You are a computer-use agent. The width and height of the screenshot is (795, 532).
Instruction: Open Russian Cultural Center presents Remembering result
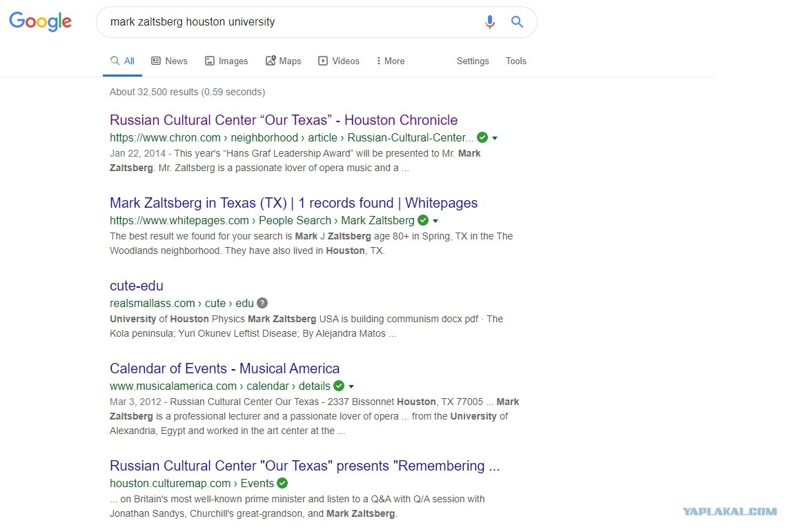[x=305, y=466]
